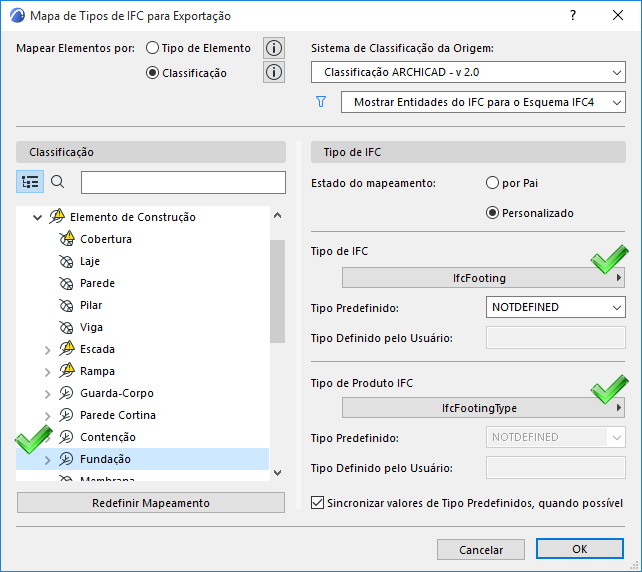Click info icon beside Tipo de Elemento
642x572 pixels.
coord(274,48)
